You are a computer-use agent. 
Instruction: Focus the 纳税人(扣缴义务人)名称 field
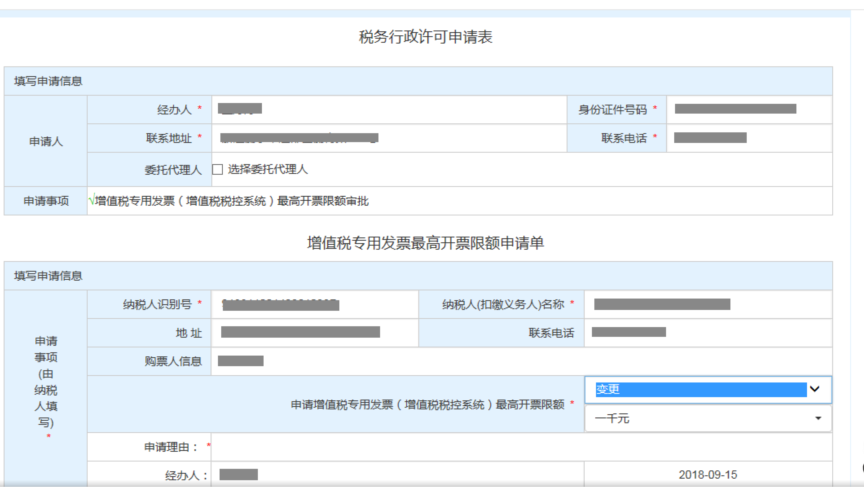(x=706, y=304)
